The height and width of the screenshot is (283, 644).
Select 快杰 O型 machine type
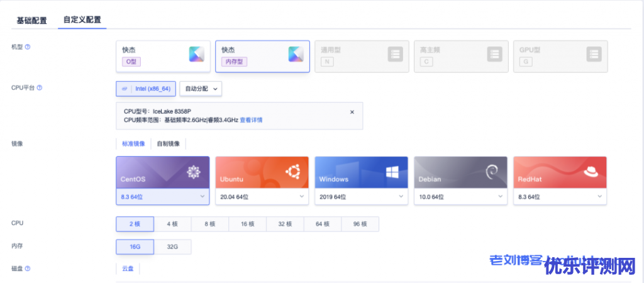163,57
